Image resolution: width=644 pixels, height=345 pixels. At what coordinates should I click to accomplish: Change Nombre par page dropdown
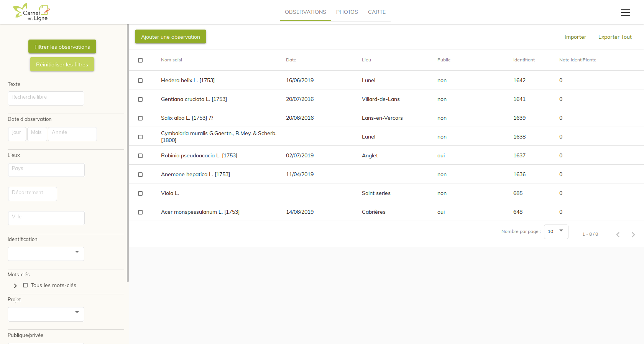tap(556, 231)
